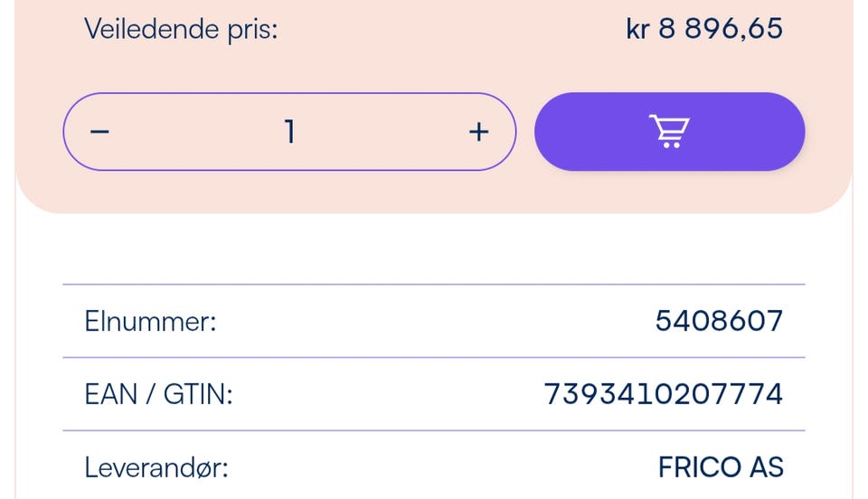Click the "Leverandør:" label
Image resolution: width=868 pixels, height=499 pixels.
(156, 467)
